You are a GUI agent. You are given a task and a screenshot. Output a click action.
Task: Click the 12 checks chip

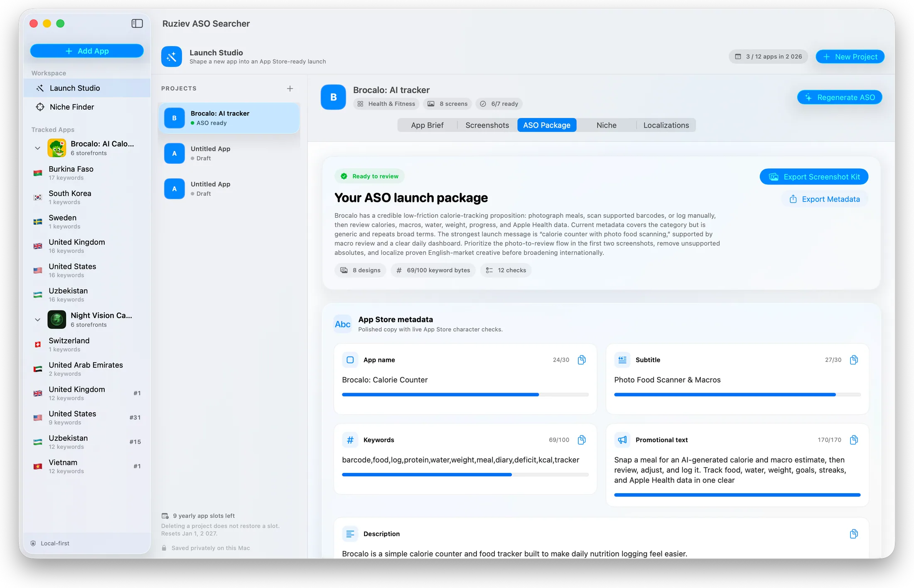coord(506,270)
